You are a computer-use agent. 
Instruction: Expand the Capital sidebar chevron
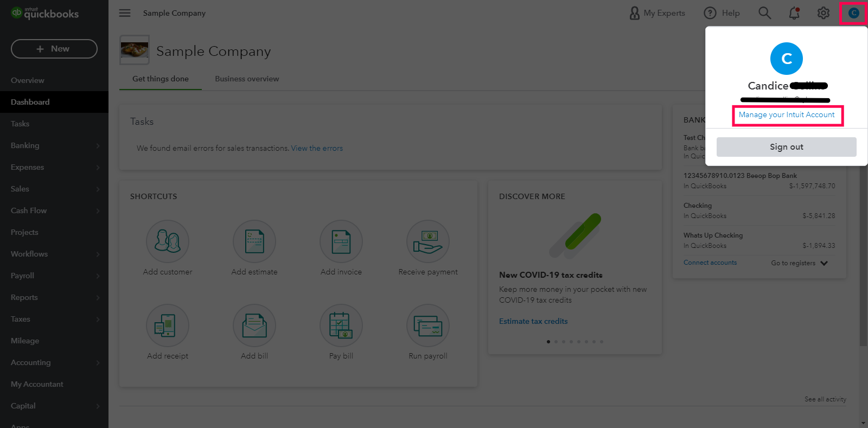point(98,406)
